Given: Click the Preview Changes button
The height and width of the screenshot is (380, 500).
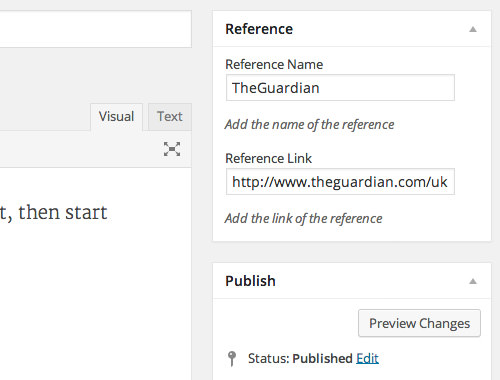Looking at the screenshot, I should pyautogui.click(x=419, y=323).
